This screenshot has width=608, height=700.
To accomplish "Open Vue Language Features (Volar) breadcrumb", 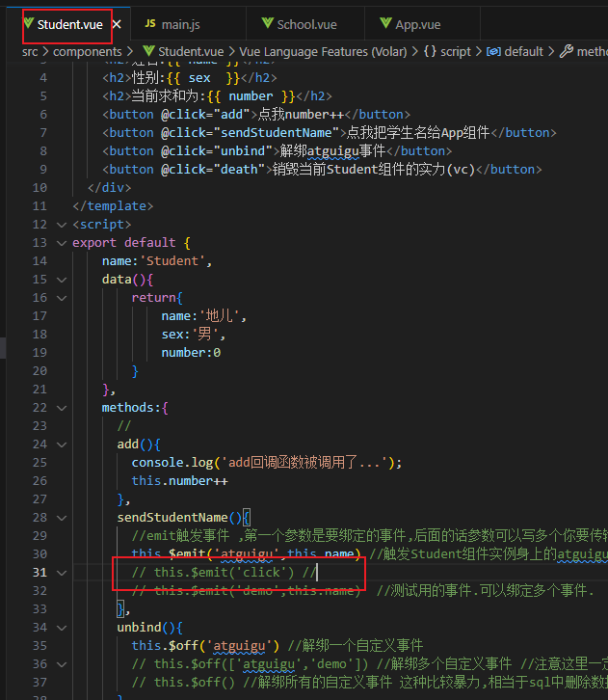I will 323,52.
